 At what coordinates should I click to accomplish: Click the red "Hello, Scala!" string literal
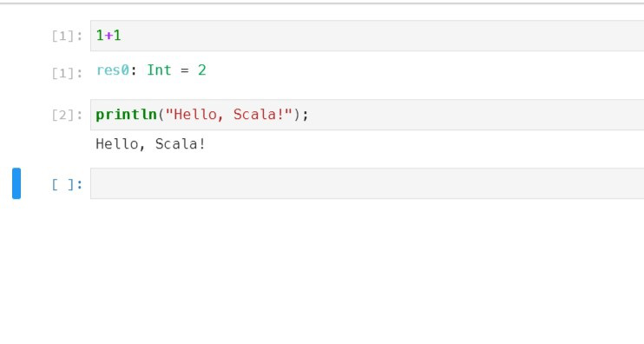229,115
